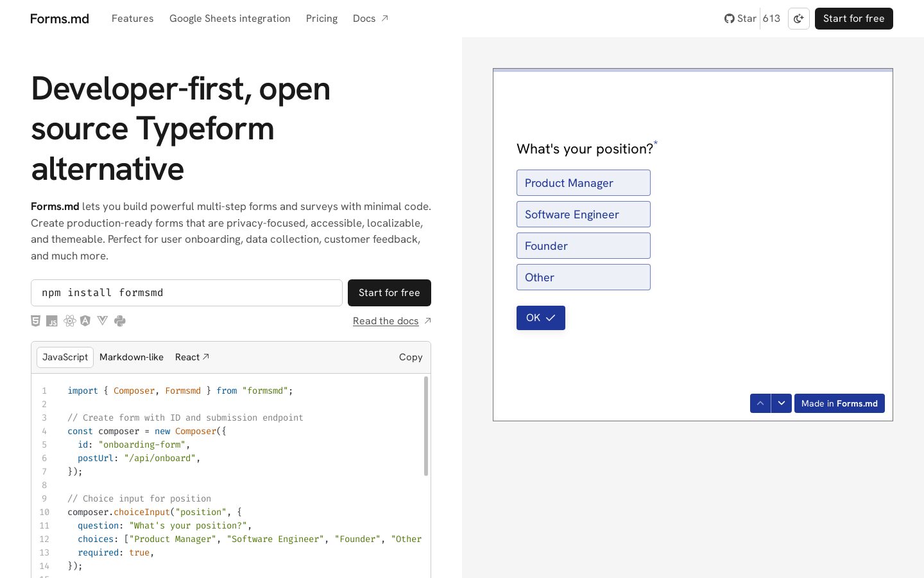
Task: Click the Angular shield icon
Action: [85, 320]
